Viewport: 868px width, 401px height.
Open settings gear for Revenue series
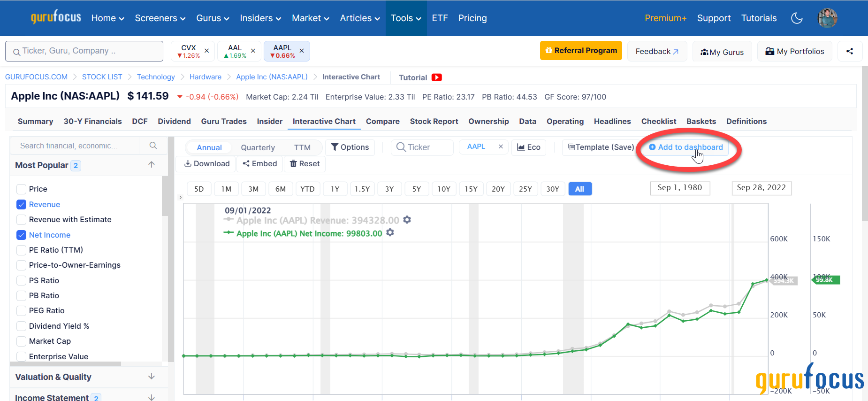[407, 220]
